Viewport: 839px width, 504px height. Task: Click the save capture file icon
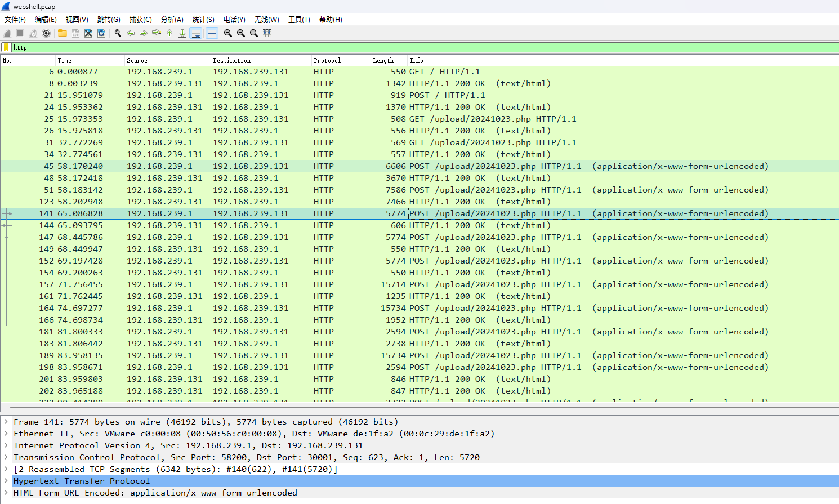tap(75, 33)
